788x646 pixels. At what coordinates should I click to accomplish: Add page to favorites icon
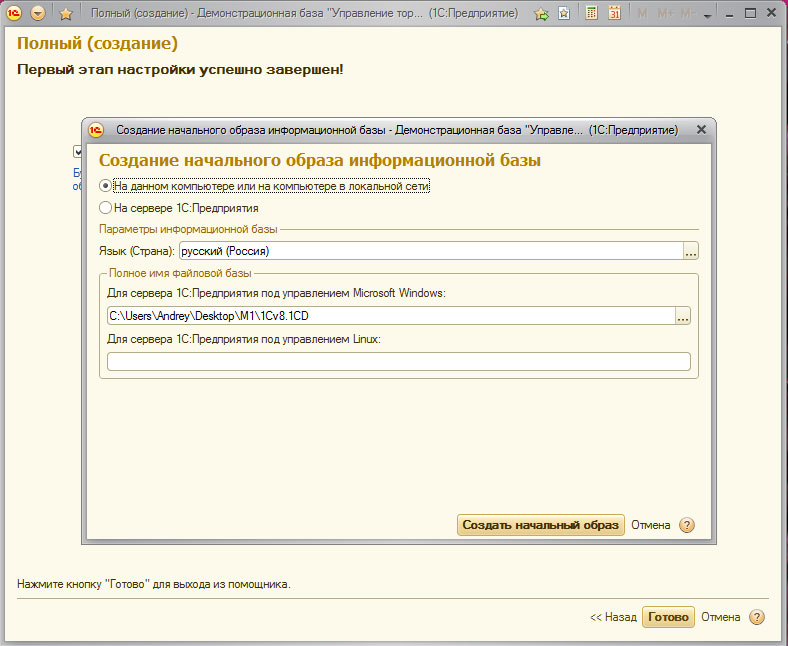(x=564, y=14)
